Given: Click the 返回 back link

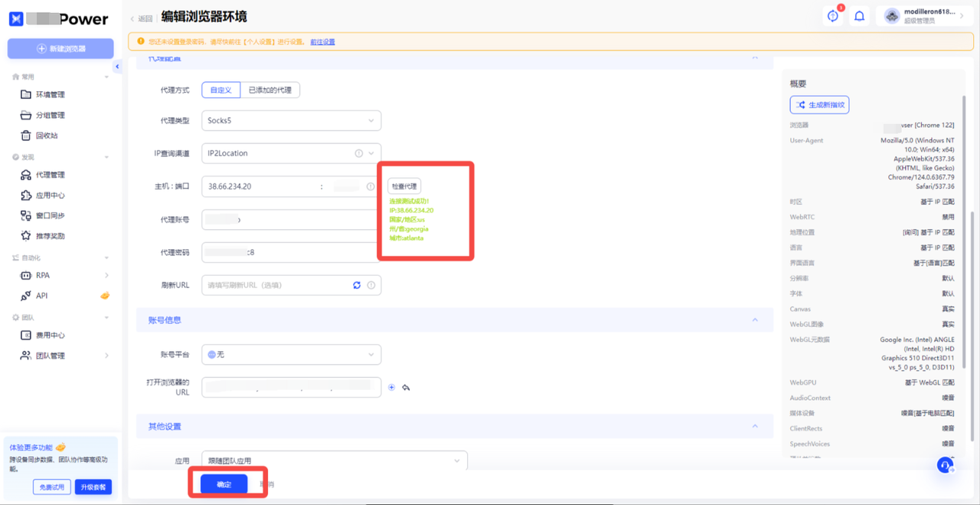Looking at the screenshot, I should click(142, 18).
